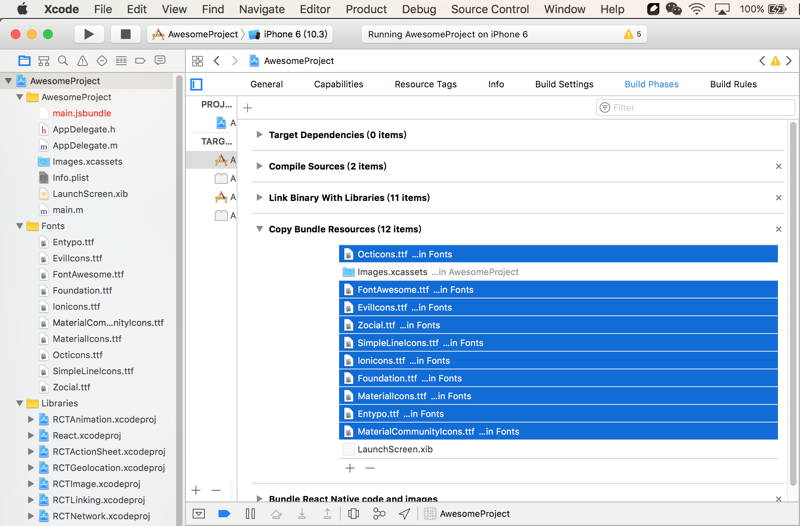800x526 pixels.
Task: Collapse the Libraries group
Action: [x=19, y=403]
